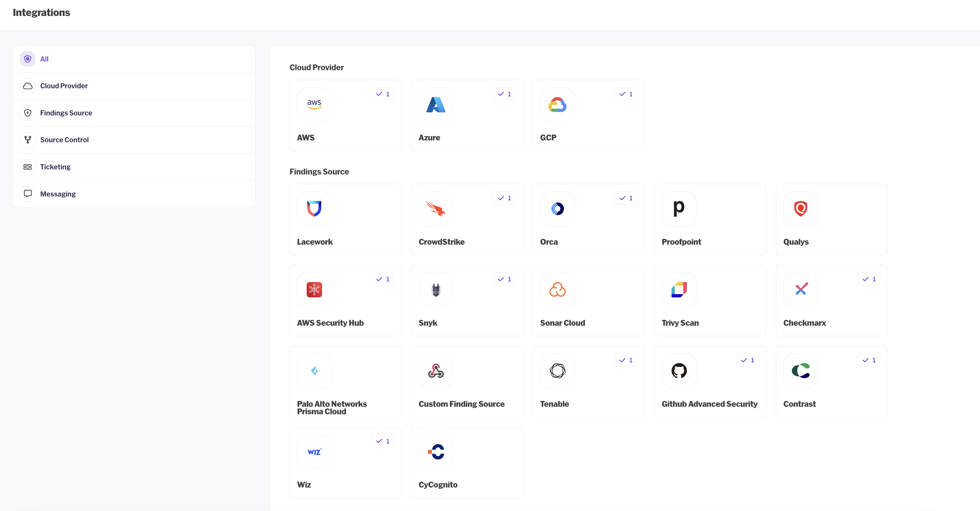
Task: Select the CrowdStrike falcon logo
Action: pyautogui.click(x=436, y=209)
